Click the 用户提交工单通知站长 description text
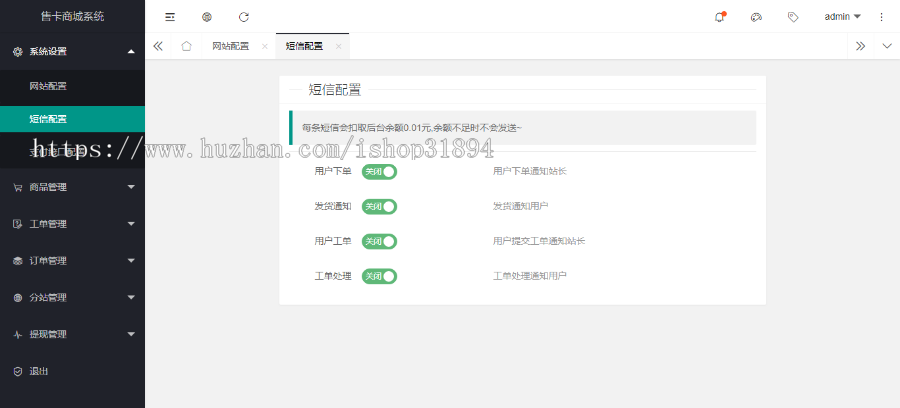The width and height of the screenshot is (900, 408). 539,241
